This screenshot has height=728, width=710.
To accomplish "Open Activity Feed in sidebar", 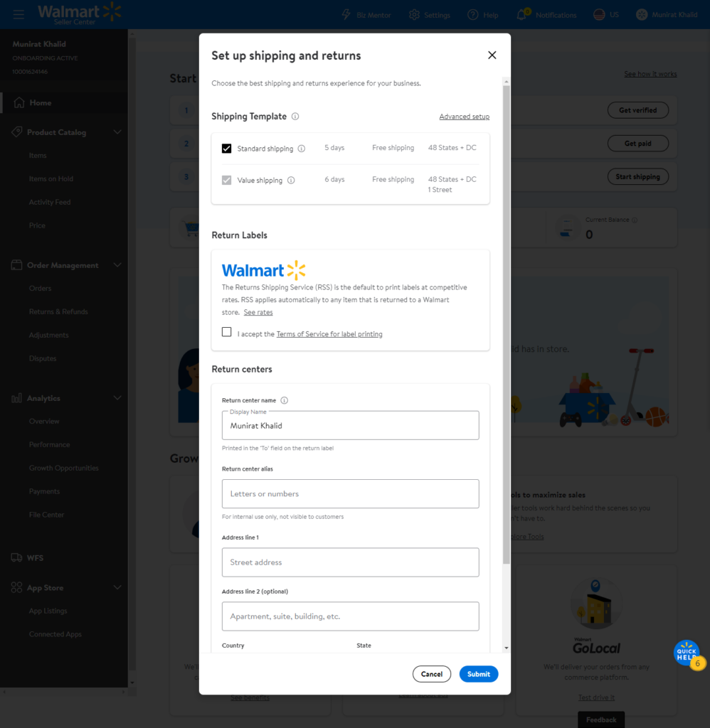I will 50,202.
